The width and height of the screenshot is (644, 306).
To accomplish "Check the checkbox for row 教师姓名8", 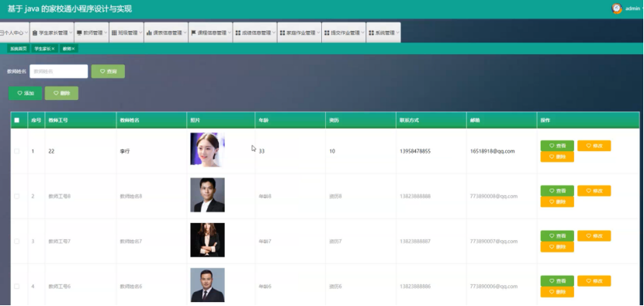I will point(17,197).
